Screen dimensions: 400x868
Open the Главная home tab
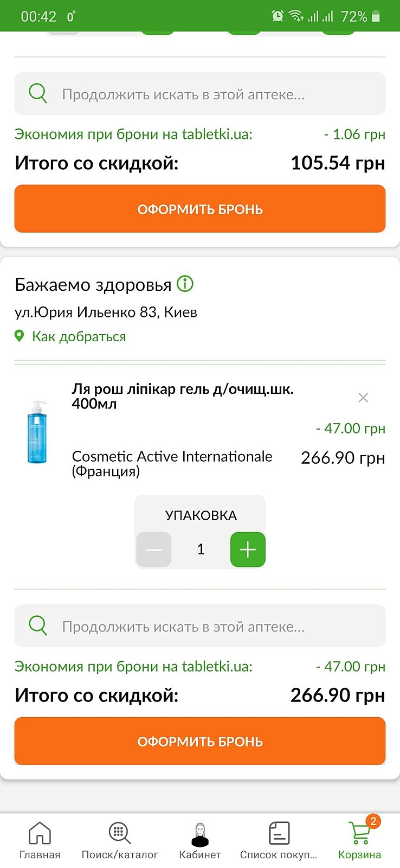pyautogui.click(x=40, y=840)
